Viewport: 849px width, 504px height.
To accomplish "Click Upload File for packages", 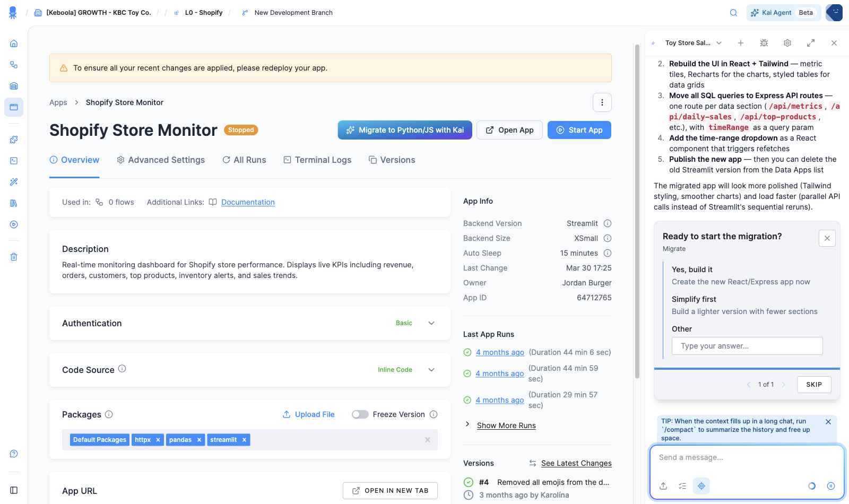I will [x=308, y=414].
